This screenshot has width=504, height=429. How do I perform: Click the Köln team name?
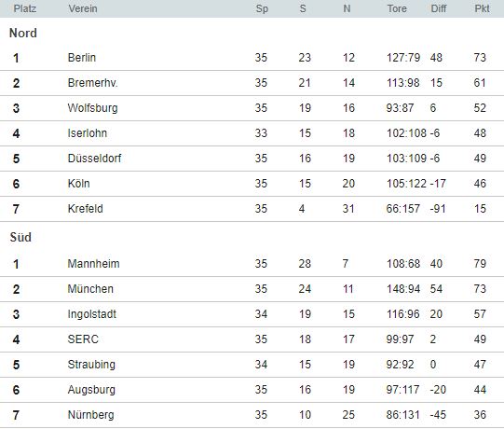(x=79, y=184)
